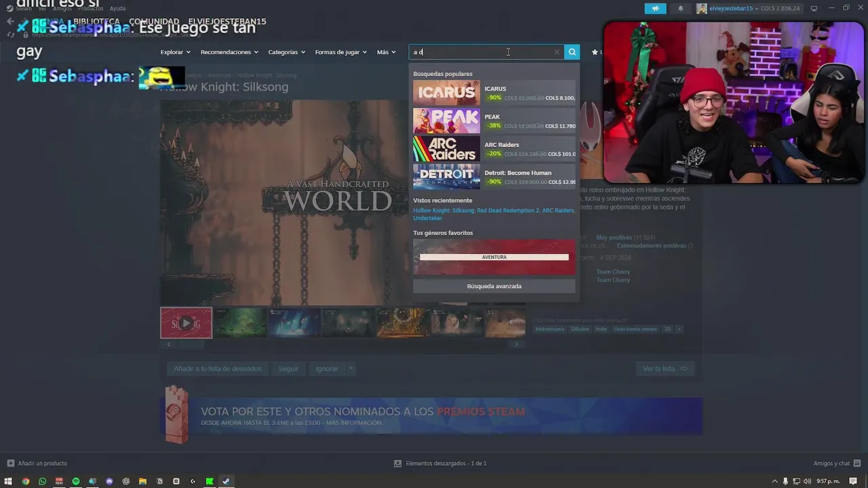Go back with the navigation arrow
Image resolution: width=868 pixels, height=488 pixels.
point(9,22)
